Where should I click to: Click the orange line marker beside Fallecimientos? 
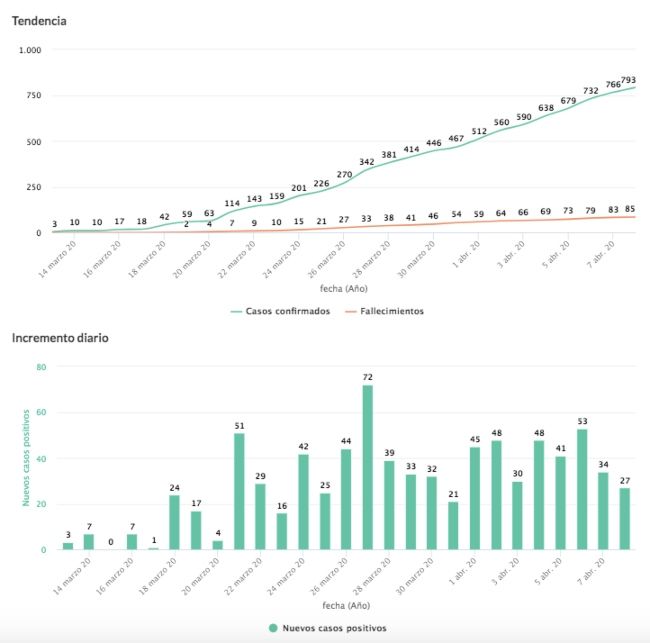click(349, 311)
